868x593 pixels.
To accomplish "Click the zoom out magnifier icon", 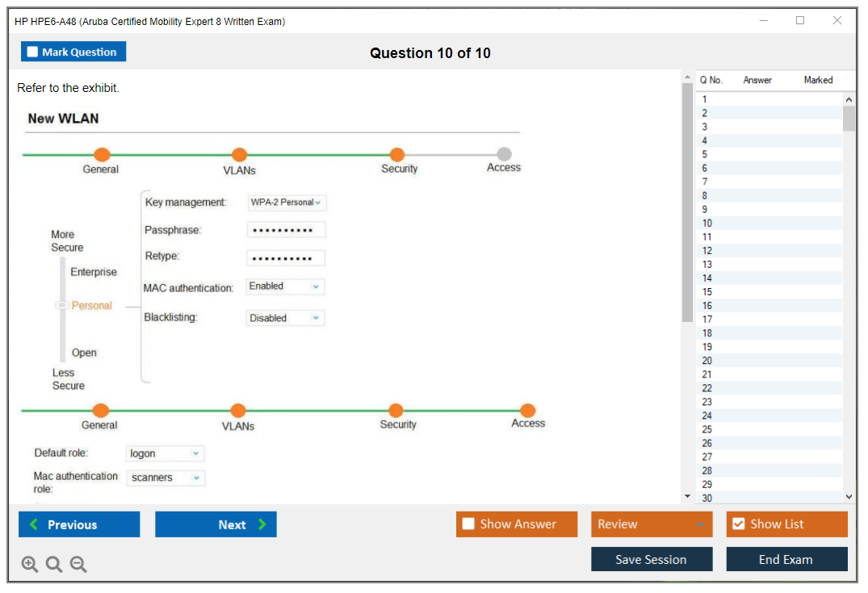I will [78, 565].
